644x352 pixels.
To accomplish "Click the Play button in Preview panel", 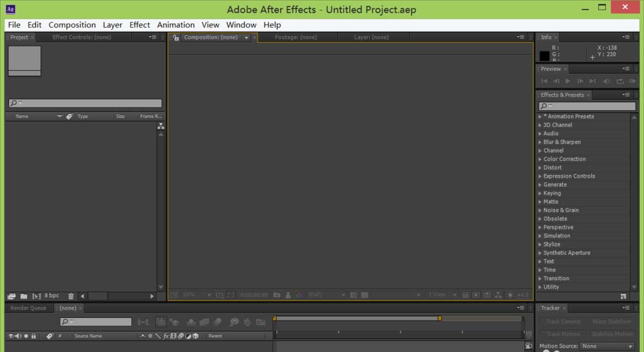I will point(567,81).
